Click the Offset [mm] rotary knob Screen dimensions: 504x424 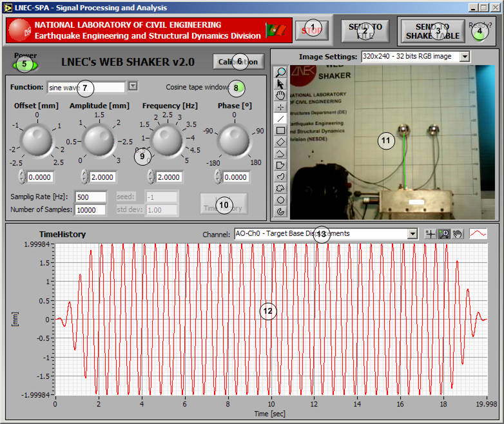point(37,140)
